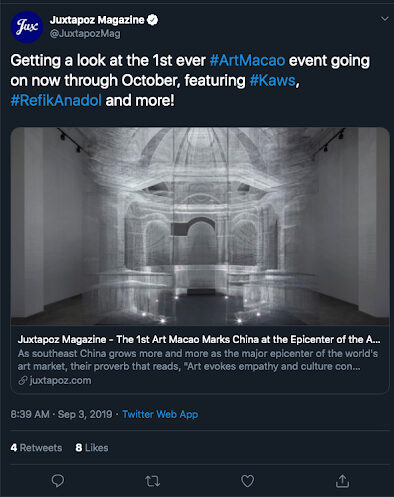Viewport: 394px width, 497px height.
Task: Click the 8:39 AM Sep 3, 2019 timestamp
Action: (x=61, y=414)
